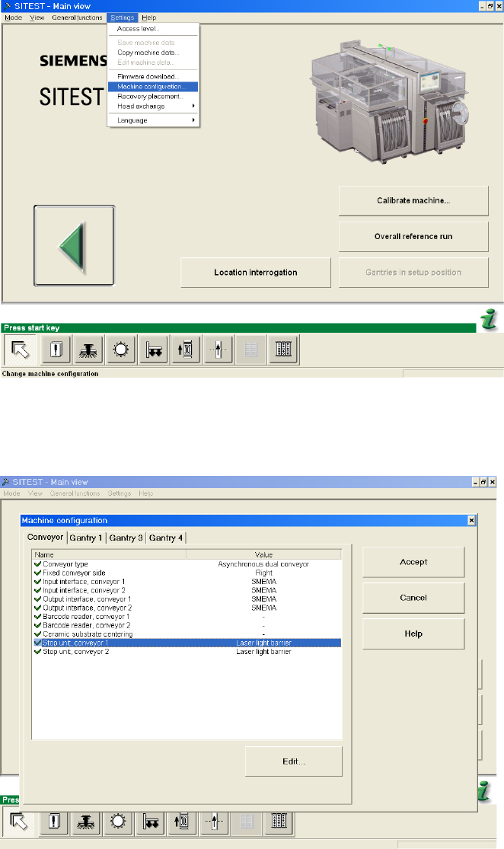Open General functions menu in upper window

point(78,18)
